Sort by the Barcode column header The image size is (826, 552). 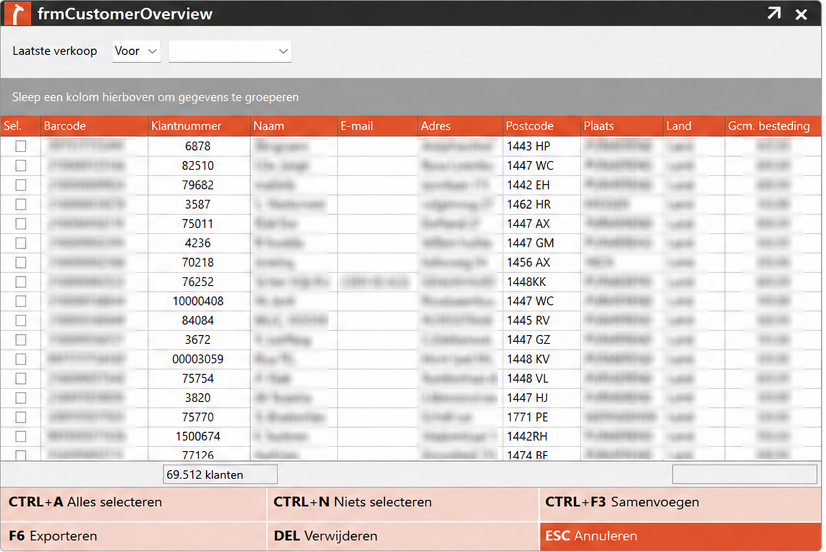pyautogui.click(x=94, y=126)
